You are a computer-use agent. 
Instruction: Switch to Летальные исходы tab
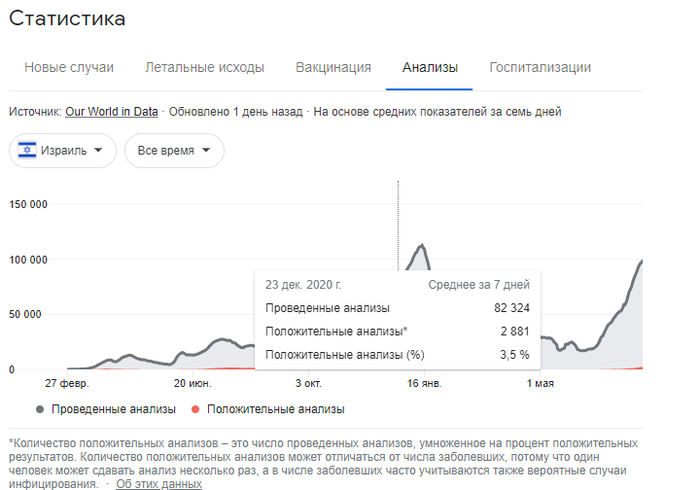click(x=204, y=68)
